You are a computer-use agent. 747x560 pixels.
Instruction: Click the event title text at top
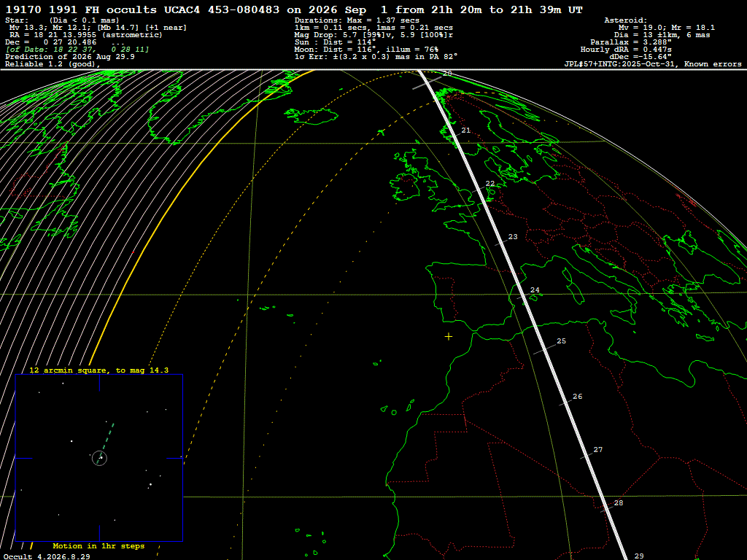tap(294, 9)
